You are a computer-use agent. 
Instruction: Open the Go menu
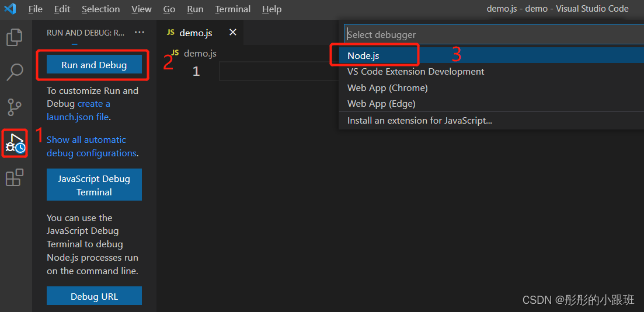click(x=169, y=9)
